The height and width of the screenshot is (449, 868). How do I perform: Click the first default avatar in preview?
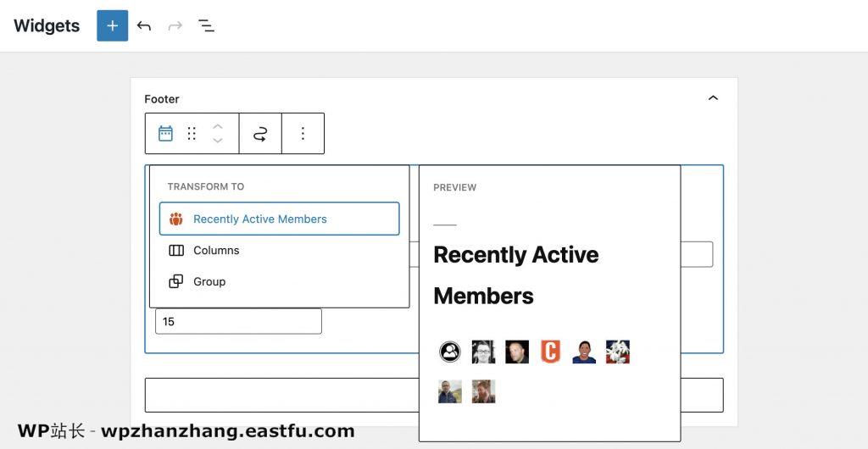(450, 352)
